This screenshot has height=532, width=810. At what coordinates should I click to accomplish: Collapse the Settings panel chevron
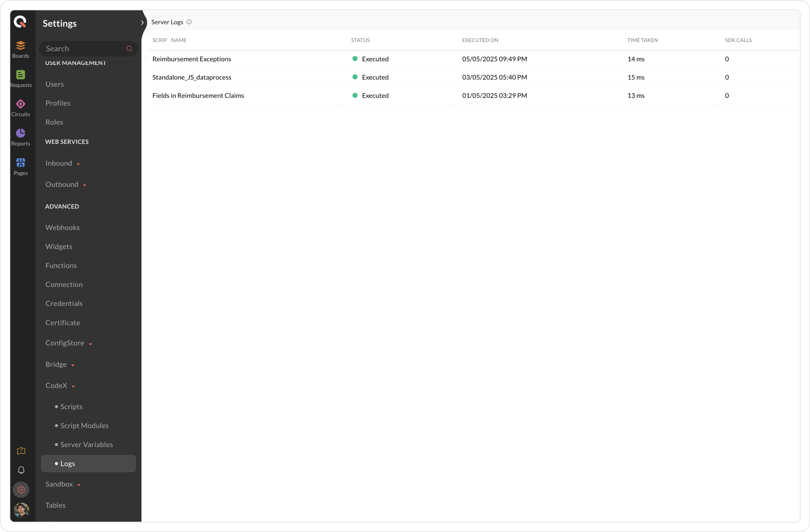pos(142,22)
